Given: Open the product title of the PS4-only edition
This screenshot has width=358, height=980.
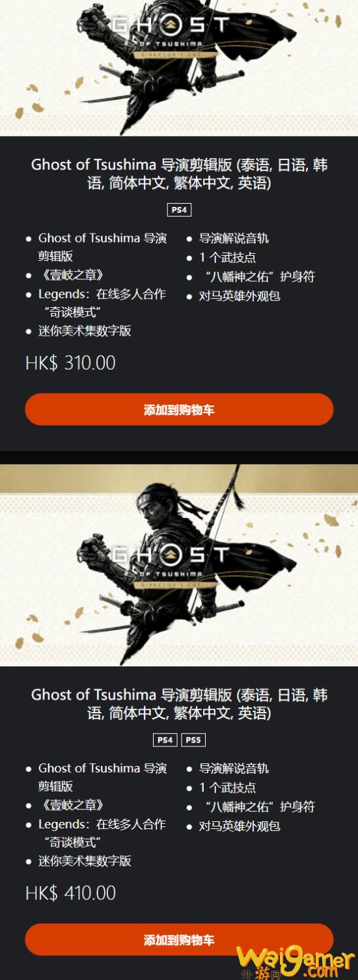Looking at the screenshot, I should 179,174.
